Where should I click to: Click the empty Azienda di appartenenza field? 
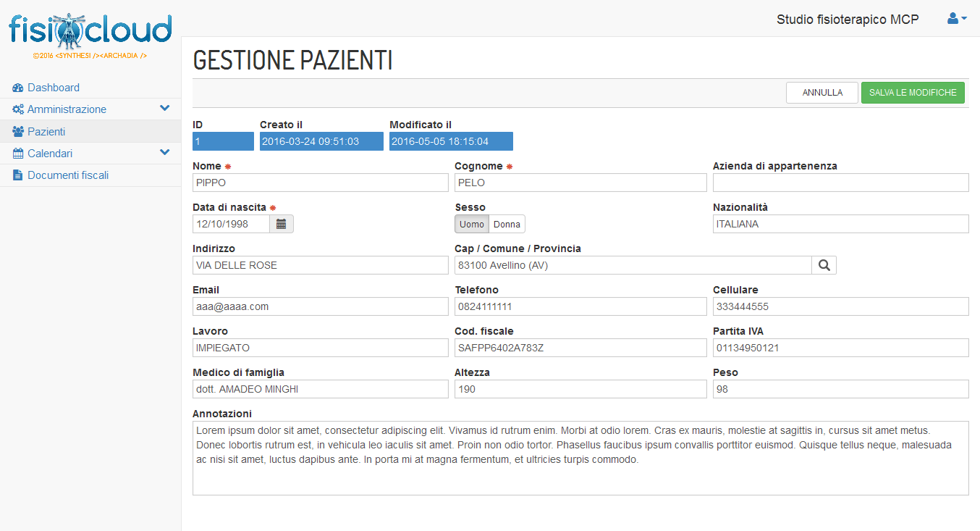(x=840, y=183)
